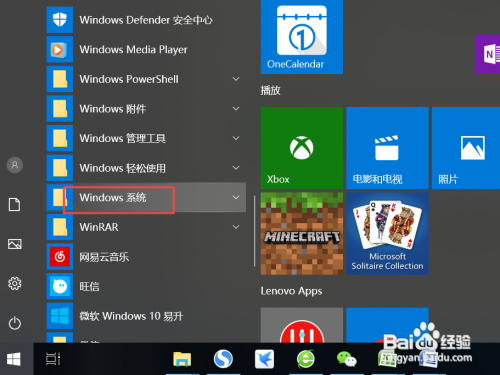Open the user account icon
The width and height of the screenshot is (500, 375).
point(15,165)
